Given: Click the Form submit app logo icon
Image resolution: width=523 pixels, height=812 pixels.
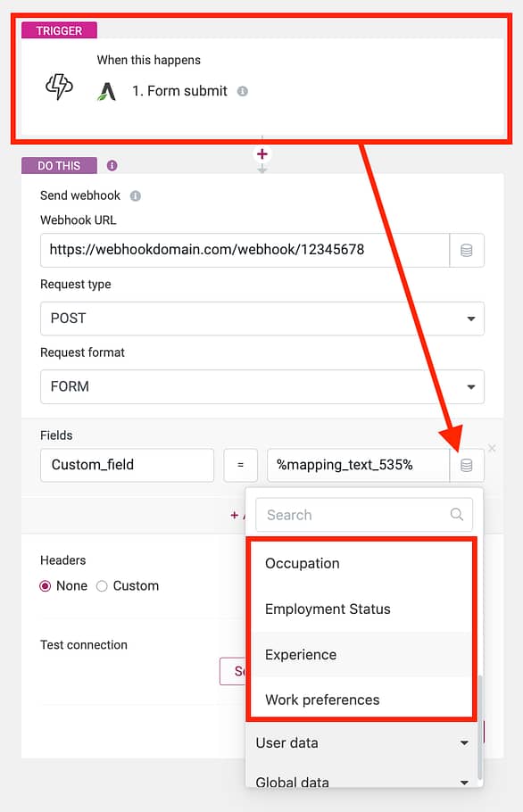Looking at the screenshot, I should 107,92.
